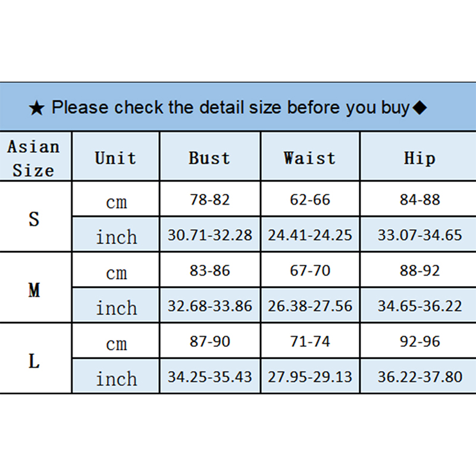The width and height of the screenshot is (476, 476).
Task: Select the waist cell "24.41-24.25"
Action: pyautogui.click(x=309, y=235)
